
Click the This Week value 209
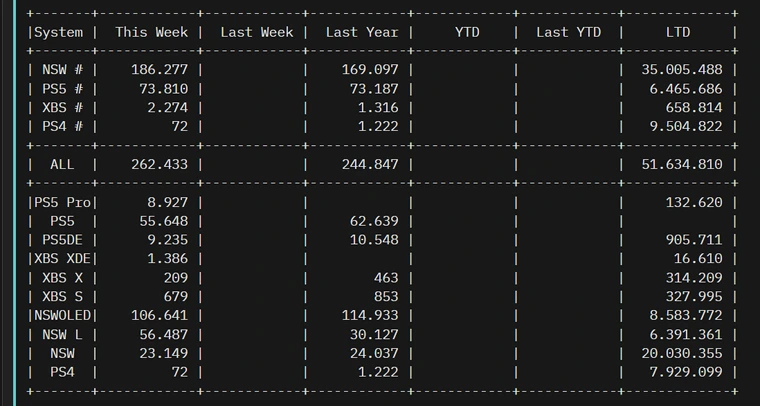coord(176,278)
